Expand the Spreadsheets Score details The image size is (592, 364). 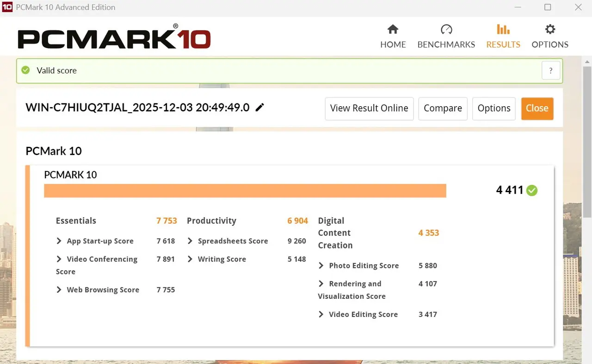(x=190, y=241)
